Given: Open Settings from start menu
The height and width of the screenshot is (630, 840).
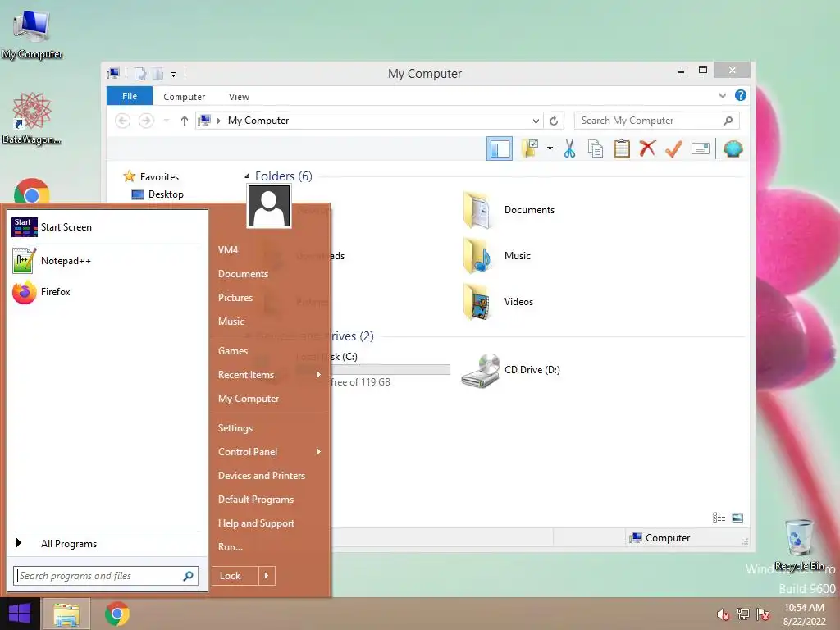Looking at the screenshot, I should (x=235, y=428).
